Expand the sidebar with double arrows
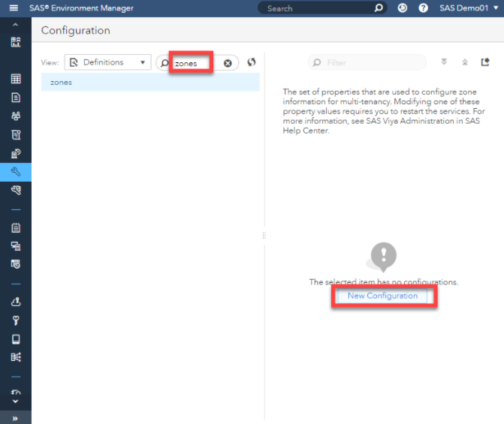This screenshot has width=504, height=424. tap(15, 418)
